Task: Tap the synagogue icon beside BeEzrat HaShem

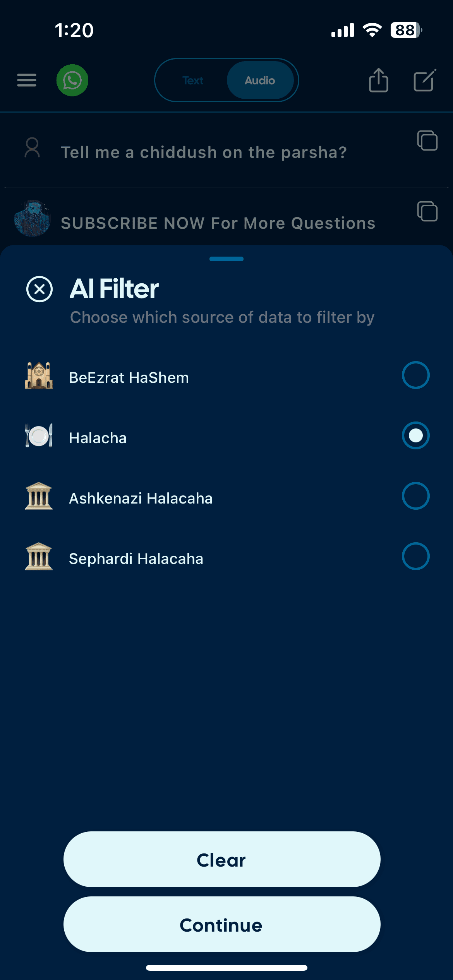Action: pos(39,375)
